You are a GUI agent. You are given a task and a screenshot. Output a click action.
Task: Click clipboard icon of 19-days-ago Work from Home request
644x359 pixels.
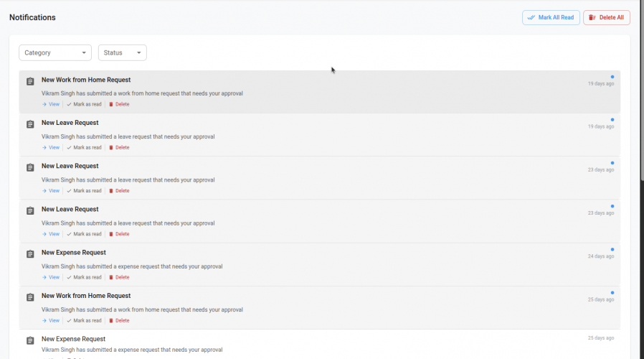click(x=30, y=81)
